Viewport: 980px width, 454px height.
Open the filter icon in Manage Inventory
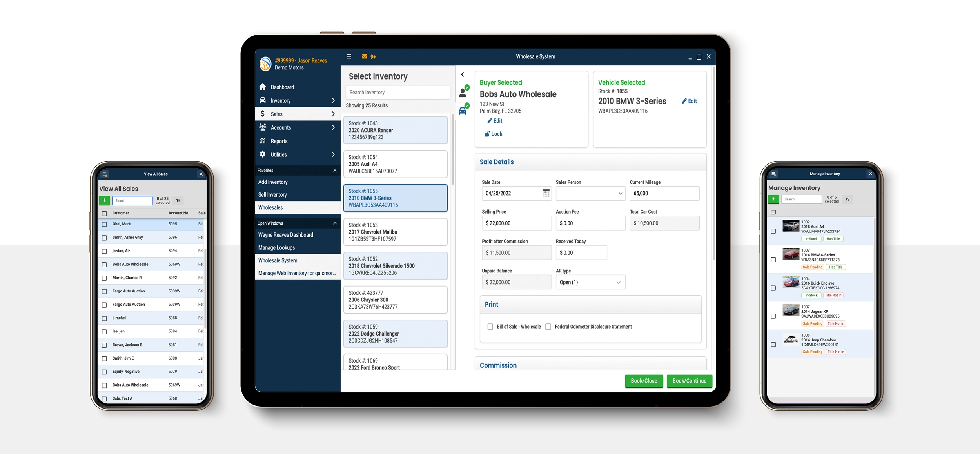point(848,199)
